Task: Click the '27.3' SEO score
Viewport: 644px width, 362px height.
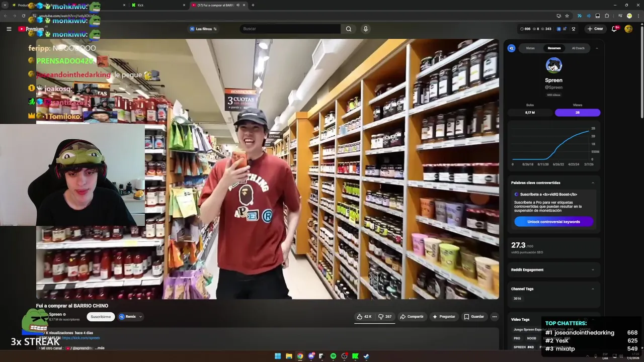Action: (x=518, y=245)
